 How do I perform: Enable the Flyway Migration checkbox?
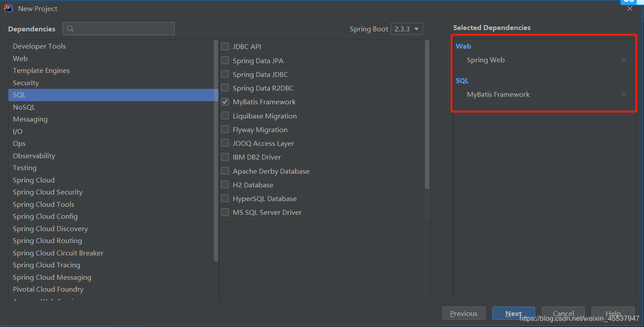[225, 129]
